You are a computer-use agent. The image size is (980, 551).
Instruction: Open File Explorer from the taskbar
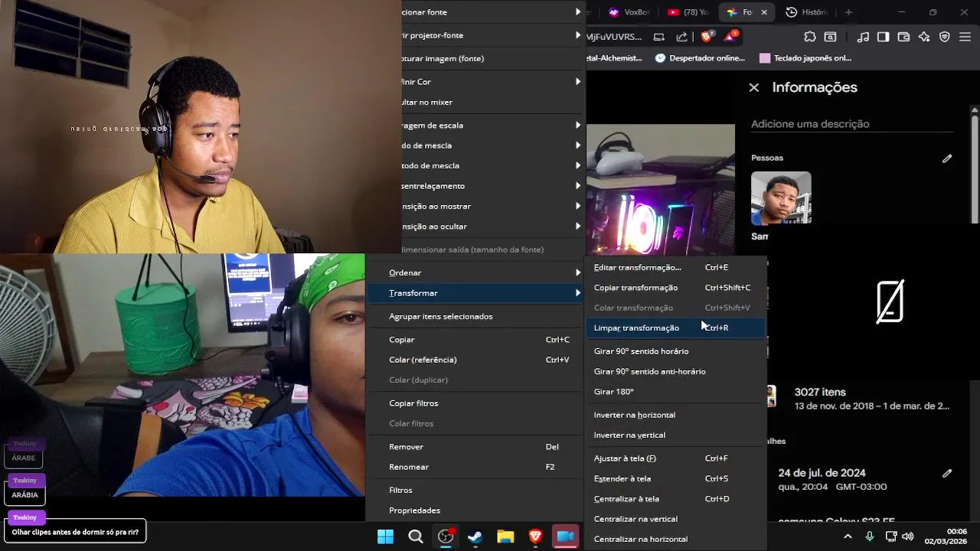click(505, 536)
